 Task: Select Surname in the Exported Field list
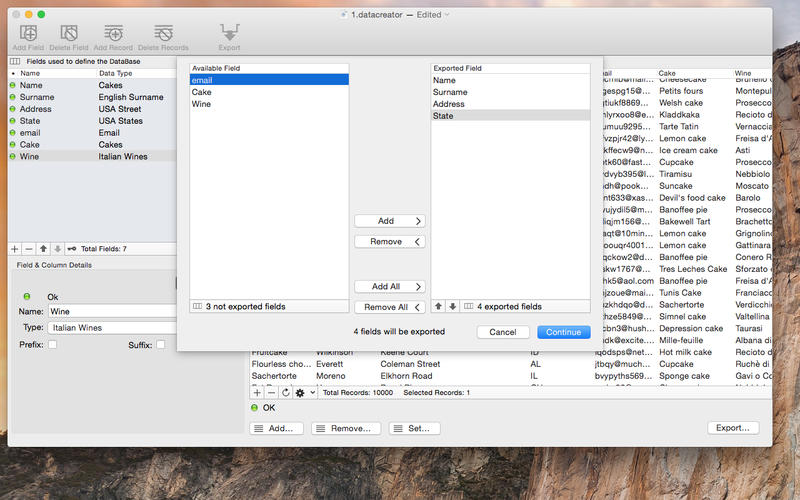click(x=510, y=92)
